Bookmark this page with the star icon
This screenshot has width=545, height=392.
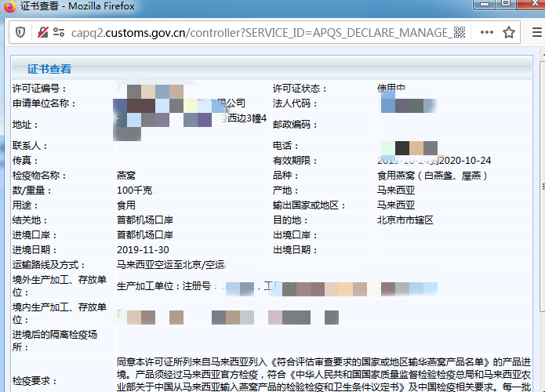509,33
